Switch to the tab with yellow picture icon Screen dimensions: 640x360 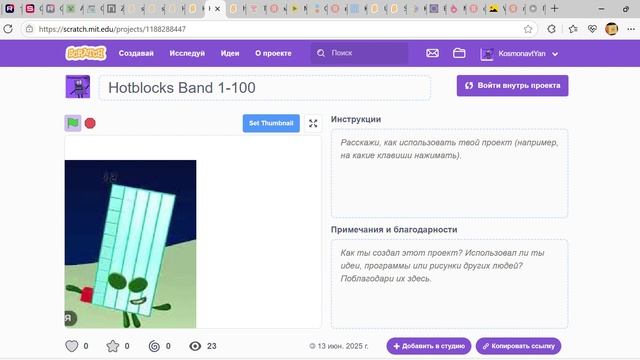click(x=493, y=8)
